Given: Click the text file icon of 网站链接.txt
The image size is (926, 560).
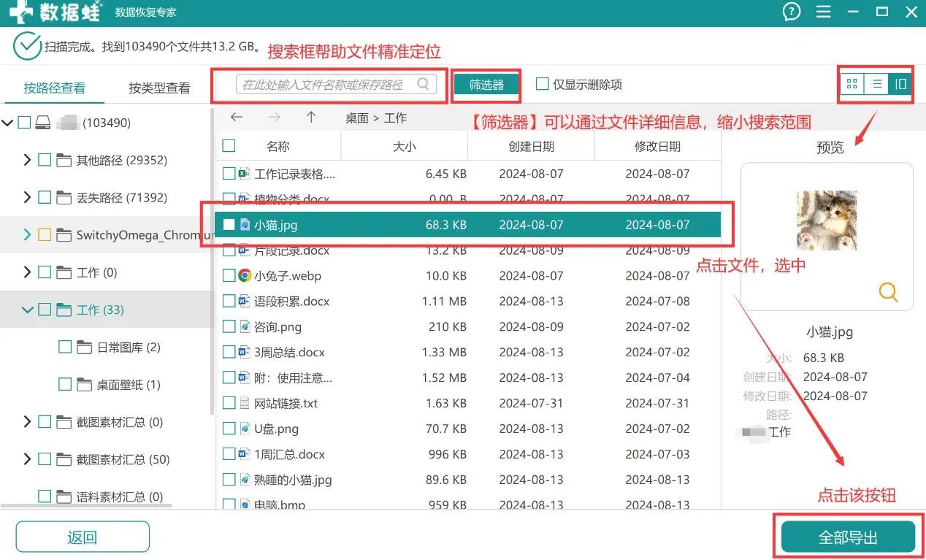Looking at the screenshot, I should click(x=245, y=403).
